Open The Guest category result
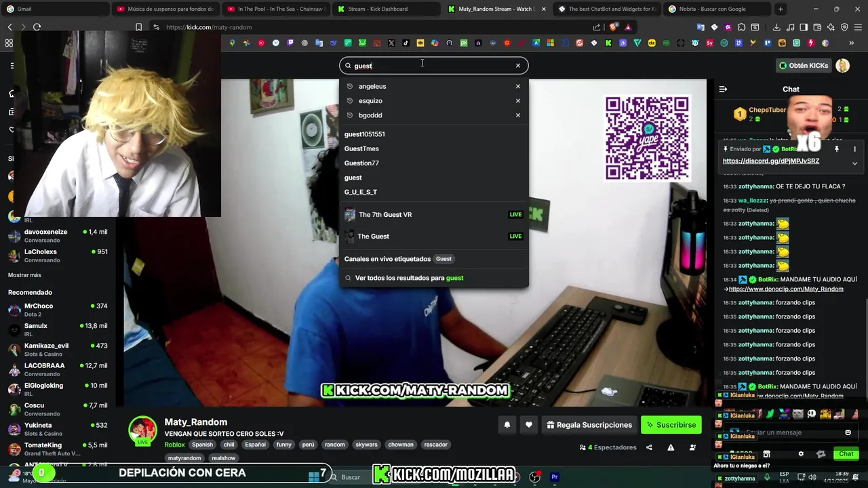 pos(433,236)
